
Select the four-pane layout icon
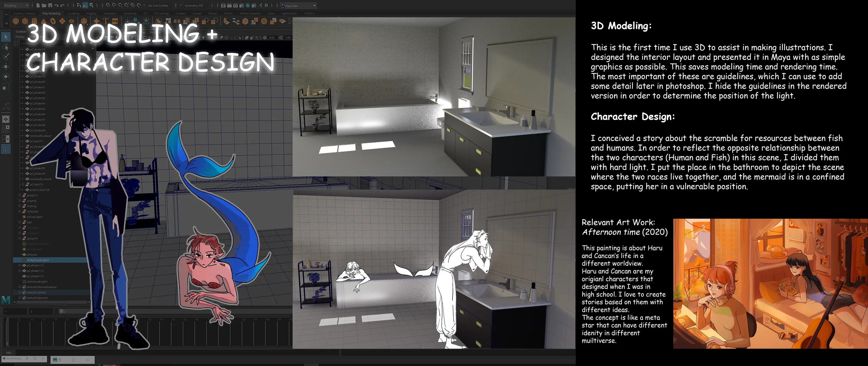pos(6,129)
